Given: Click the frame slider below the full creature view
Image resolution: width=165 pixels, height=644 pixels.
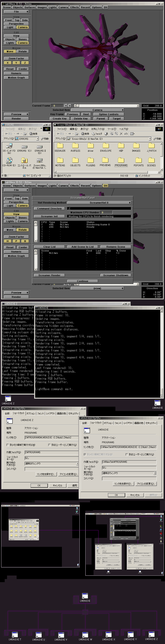Looking at the screenshot, I should pyautogui.click(x=106, y=106).
